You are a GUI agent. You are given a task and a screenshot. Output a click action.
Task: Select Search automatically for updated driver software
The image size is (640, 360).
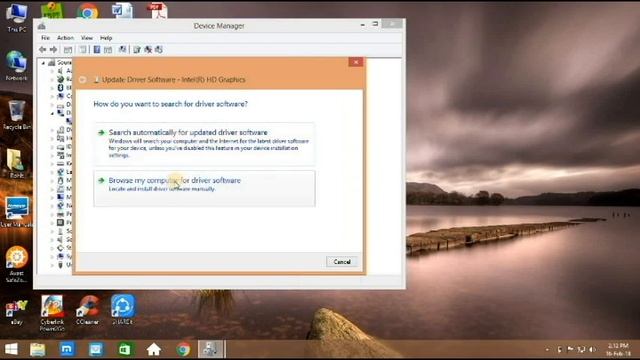pyautogui.click(x=204, y=143)
